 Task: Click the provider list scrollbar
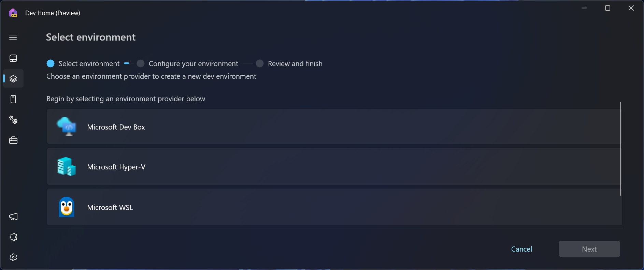620,150
